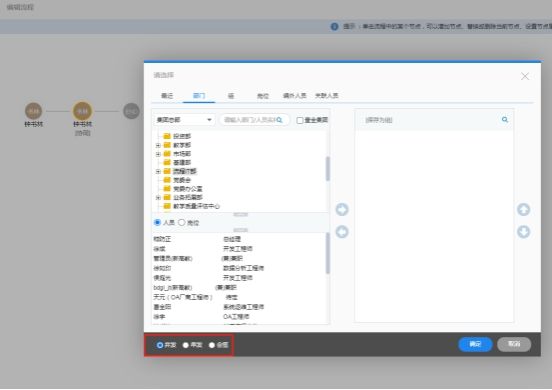Select the 并发 radio option
Viewport: 552px width, 390px height.
coord(160,345)
